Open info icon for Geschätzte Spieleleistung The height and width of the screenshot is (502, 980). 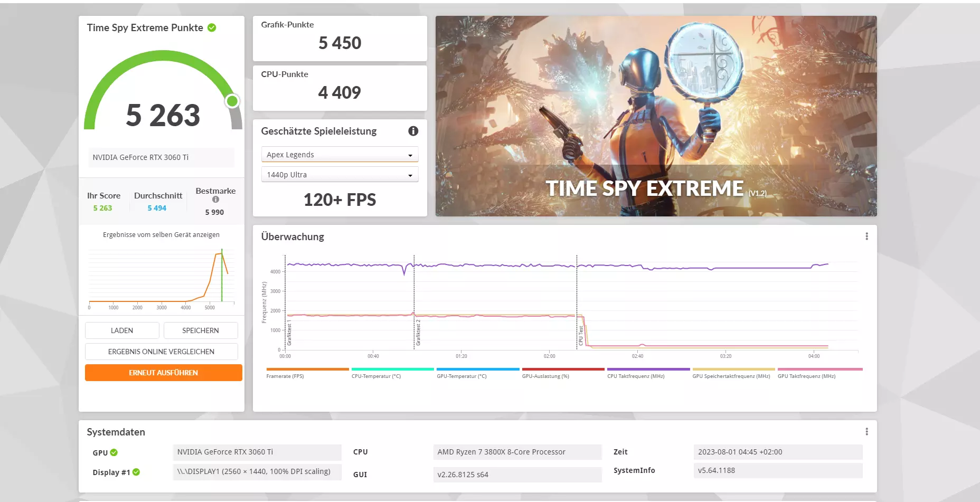click(x=413, y=131)
